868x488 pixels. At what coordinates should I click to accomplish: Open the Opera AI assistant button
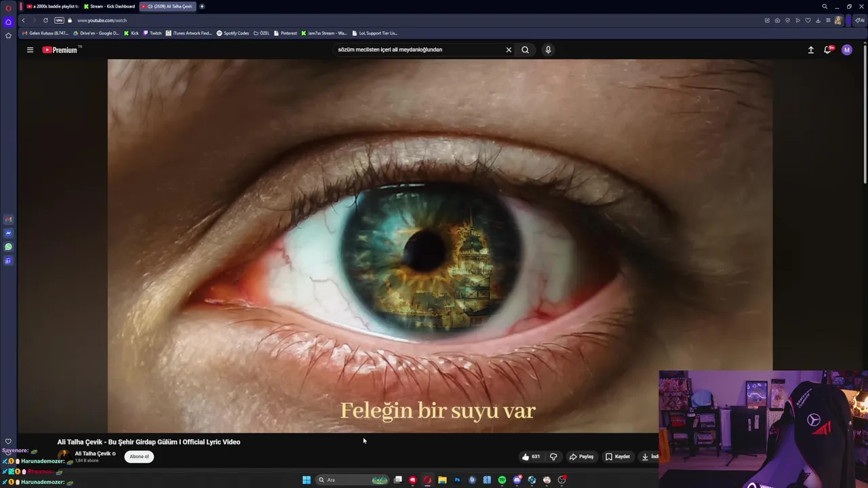tap(860, 20)
